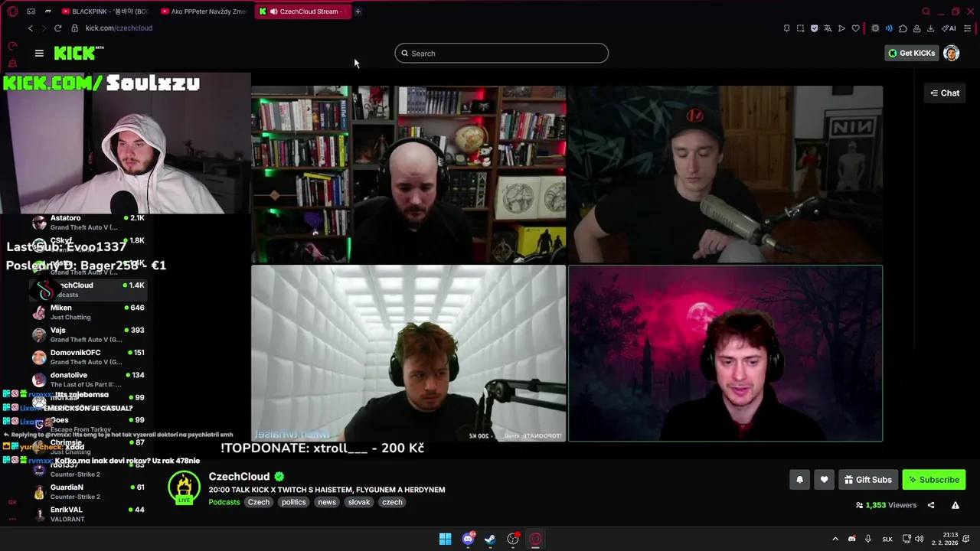The image size is (980, 551).
Task: Click the slovak tag
Action: tap(359, 502)
